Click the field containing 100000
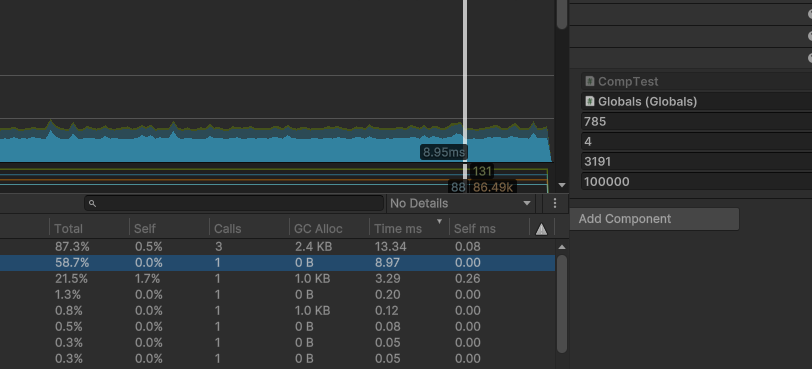 697,182
